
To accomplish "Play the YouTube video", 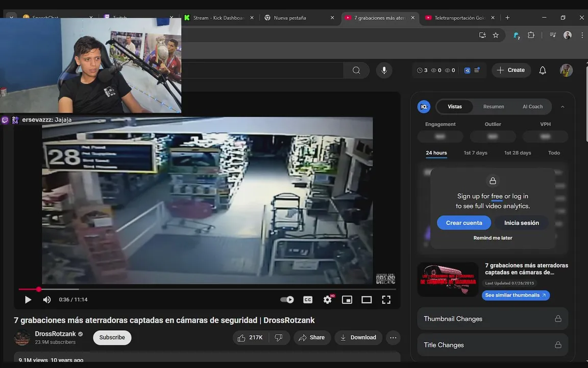I will [x=28, y=300].
